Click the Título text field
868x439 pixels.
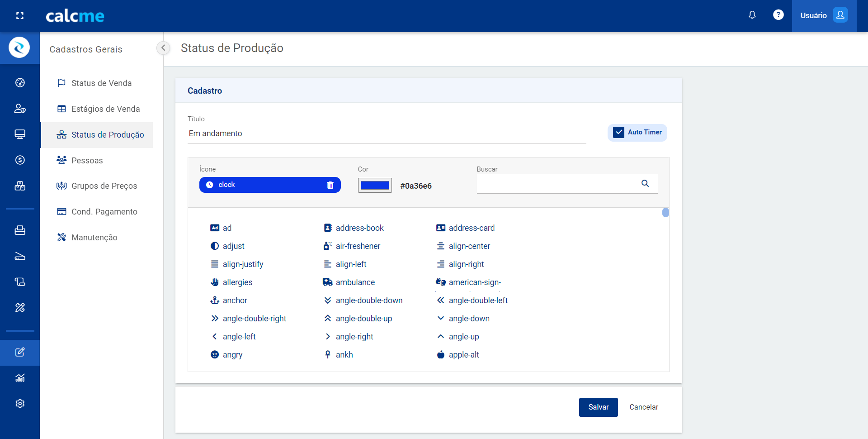387,134
